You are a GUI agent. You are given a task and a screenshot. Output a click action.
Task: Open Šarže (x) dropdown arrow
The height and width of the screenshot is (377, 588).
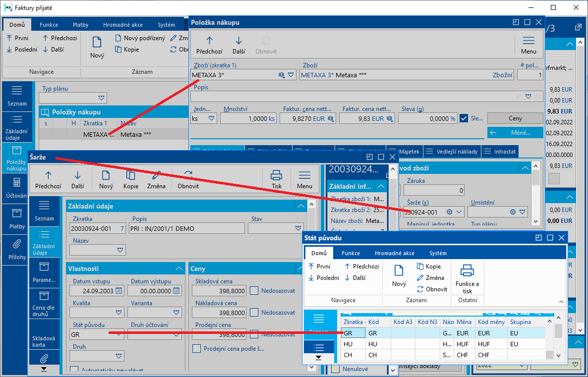pos(459,212)
